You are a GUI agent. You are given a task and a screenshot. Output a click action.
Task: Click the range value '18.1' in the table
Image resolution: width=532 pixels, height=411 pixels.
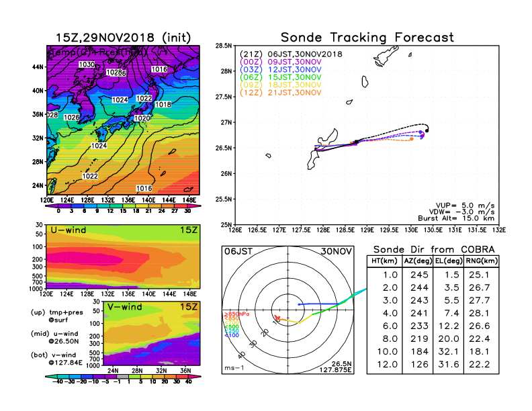[479, 352]
